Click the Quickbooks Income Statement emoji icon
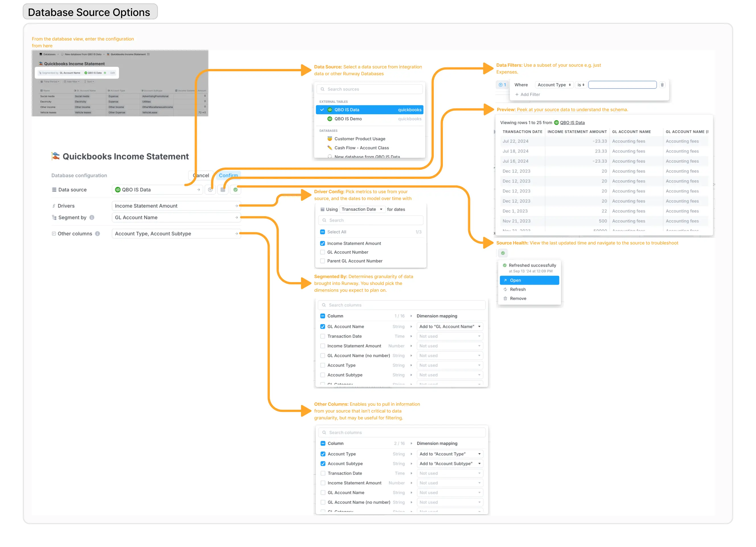Screen dimensions: 756x547 pos(56,156)
